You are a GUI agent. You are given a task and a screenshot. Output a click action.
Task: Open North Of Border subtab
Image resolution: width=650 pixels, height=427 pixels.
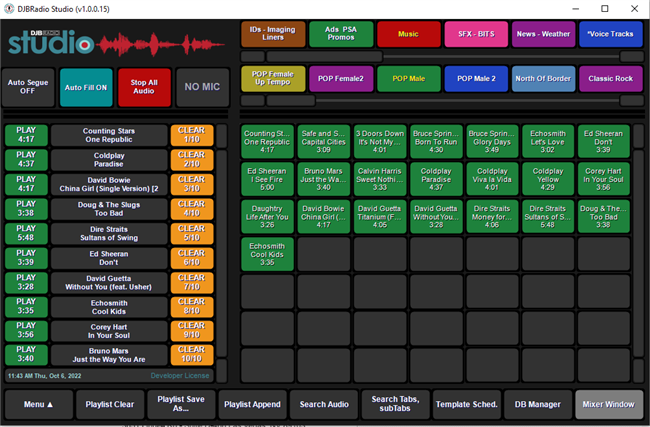pyautogui.click(x=543, y=78)
